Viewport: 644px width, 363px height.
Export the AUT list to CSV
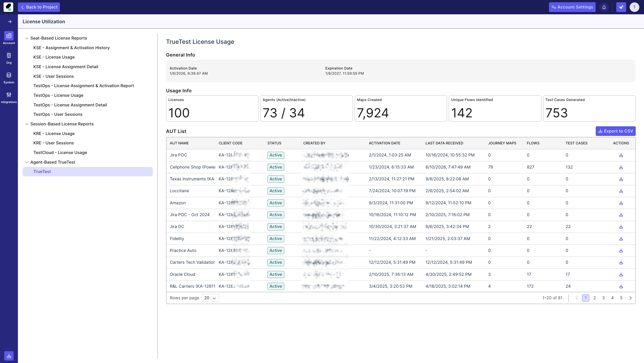(616, 131)
